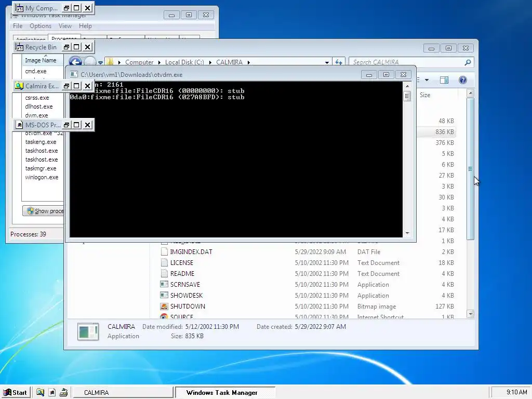
Task: Select the SHOWDESK application icon
Action: point(164,295)
